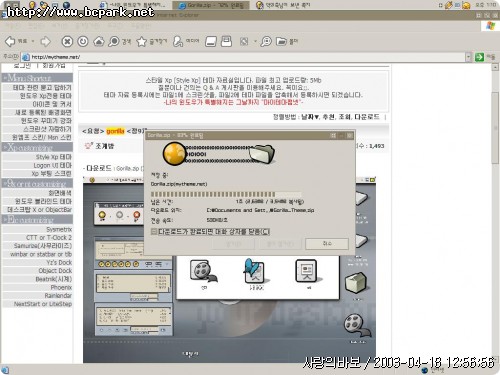Viewport: 500px width, 375px height.
Task: Click the Windows flag logo throbber
Action: point(490,26)
